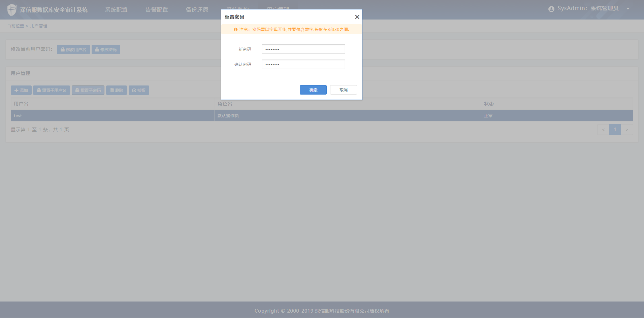Click the 重置密码 dialog title
The image size is (644, 318).
[234, 17]
